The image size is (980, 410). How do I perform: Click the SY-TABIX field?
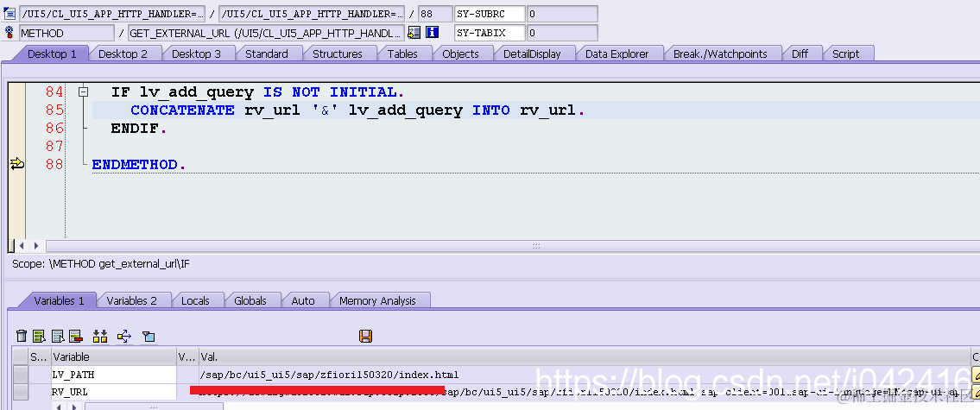coord(490,33)
